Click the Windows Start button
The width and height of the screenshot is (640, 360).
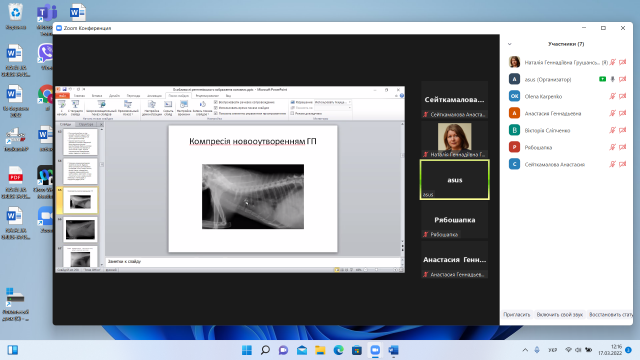click(247, 350)
